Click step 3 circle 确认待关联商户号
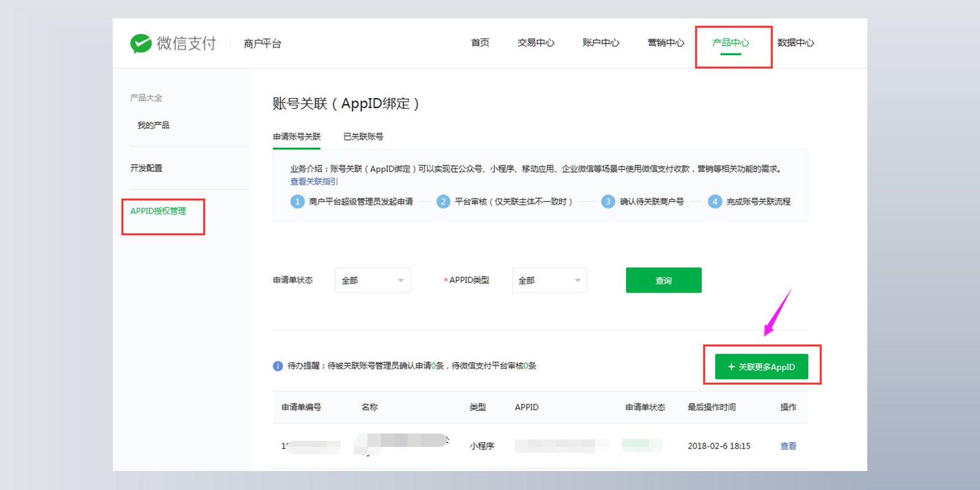Screen dimensions: 980x490 (x=608, y=202)
